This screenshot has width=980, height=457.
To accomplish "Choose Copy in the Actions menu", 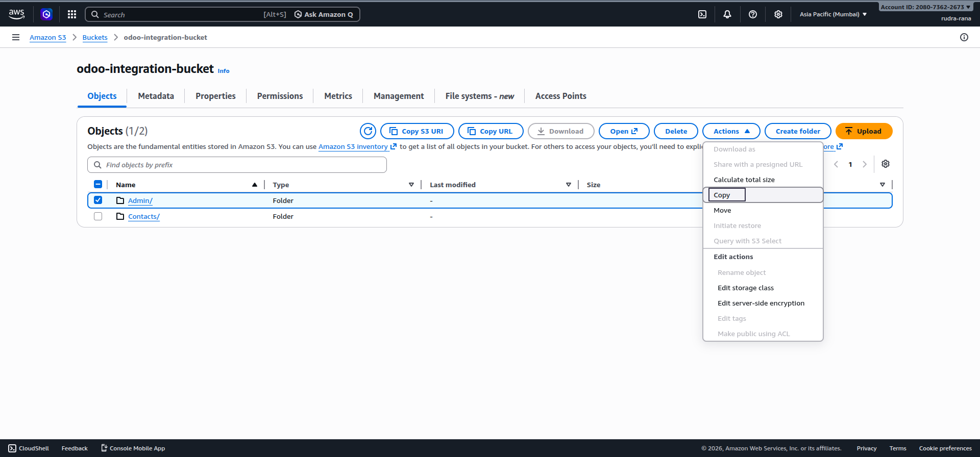I will 763,195.
